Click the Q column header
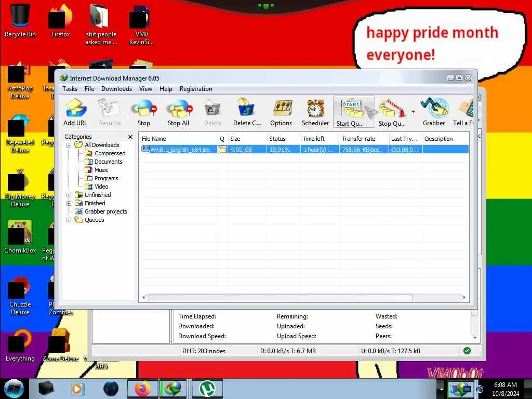The image size is (532, 399). click(x=222, y=139)
